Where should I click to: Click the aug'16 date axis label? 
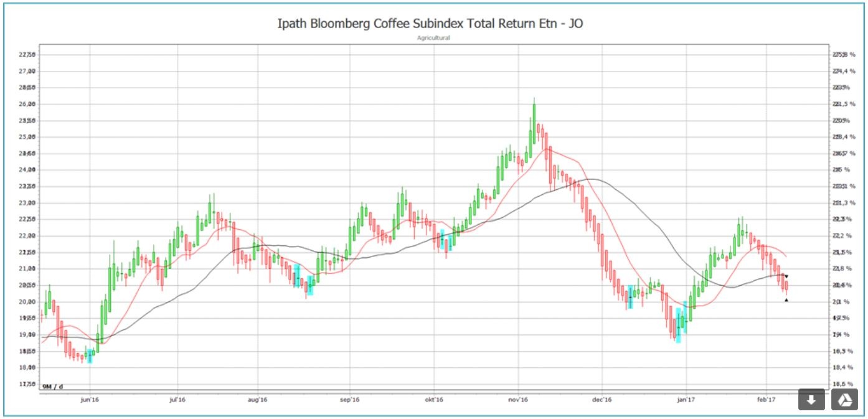[257, 400]
